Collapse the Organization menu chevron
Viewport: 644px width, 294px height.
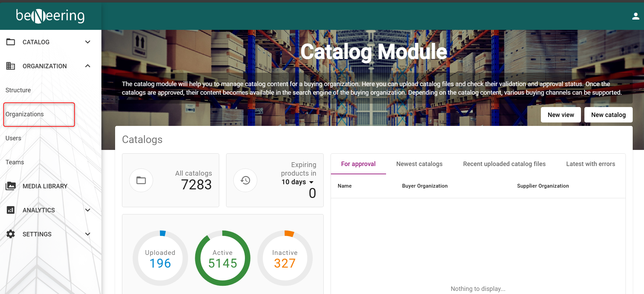[x=88, y=66]
